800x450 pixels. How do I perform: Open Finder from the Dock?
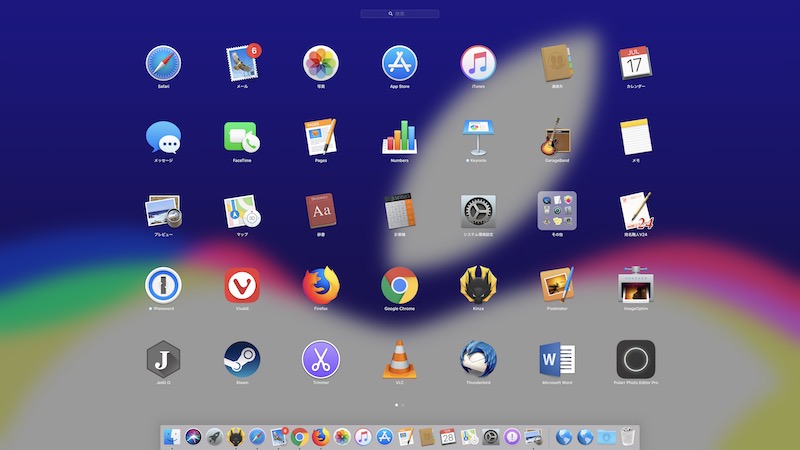(172, 437)
